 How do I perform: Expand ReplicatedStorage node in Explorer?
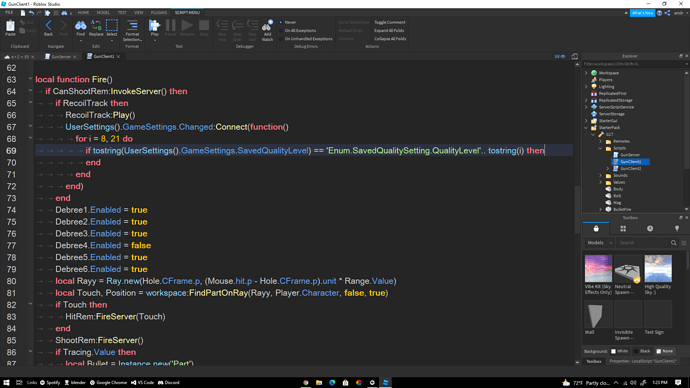(x=586, y=100)
